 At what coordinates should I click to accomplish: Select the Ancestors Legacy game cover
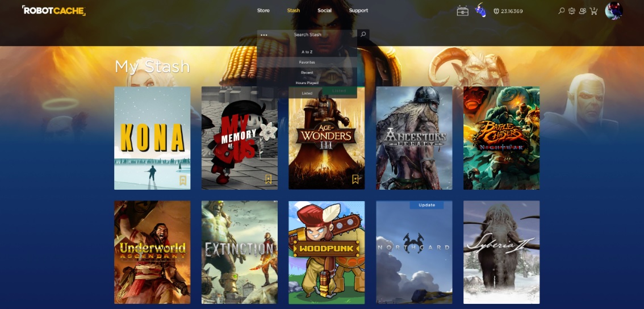[414, 138]
